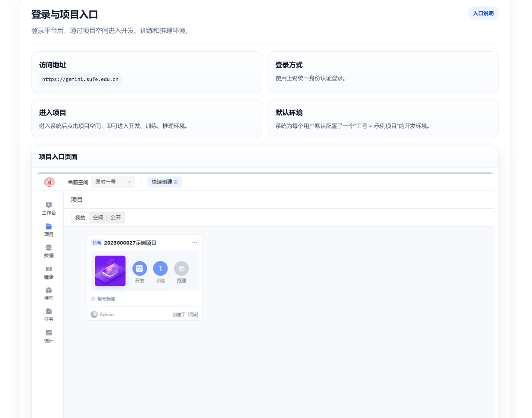Click the 登录方式 card title

(x=289, y=65)
